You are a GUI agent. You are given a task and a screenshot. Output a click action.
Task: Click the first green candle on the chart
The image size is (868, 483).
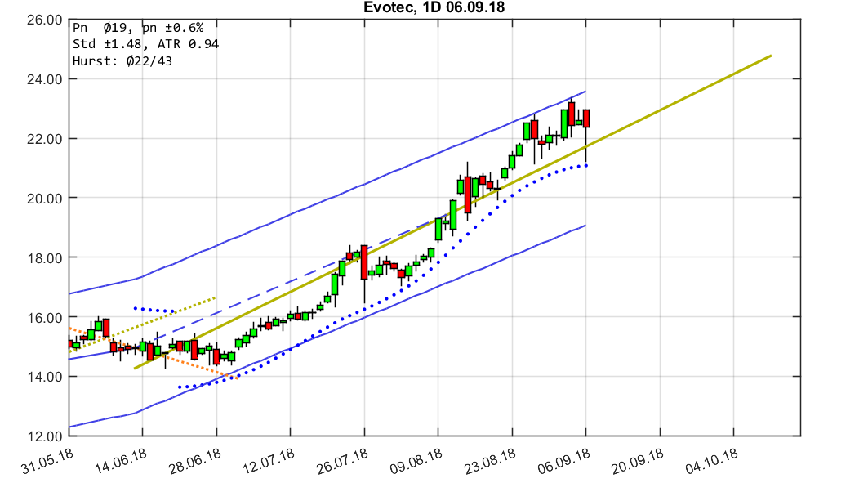[74, 343]
